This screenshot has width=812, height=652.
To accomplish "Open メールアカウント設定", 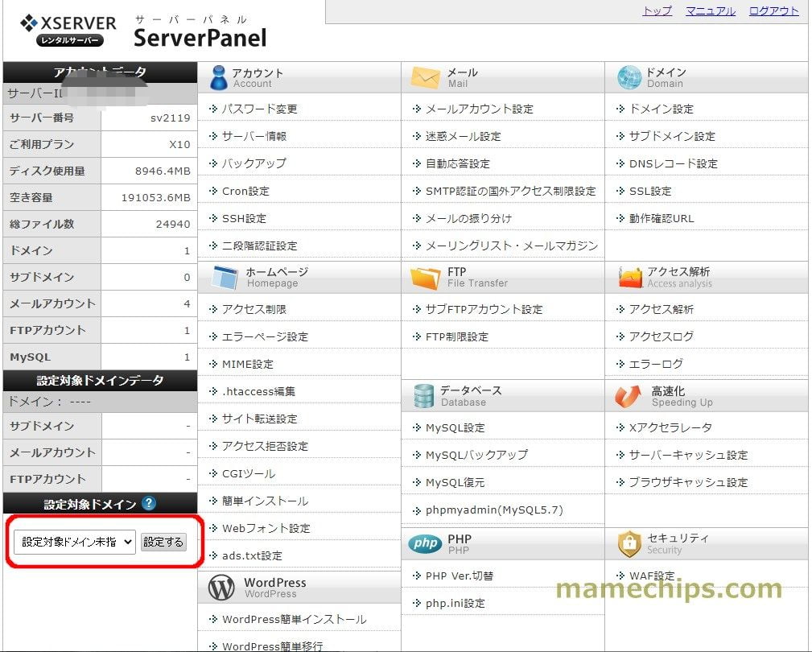I will [479, 109].
